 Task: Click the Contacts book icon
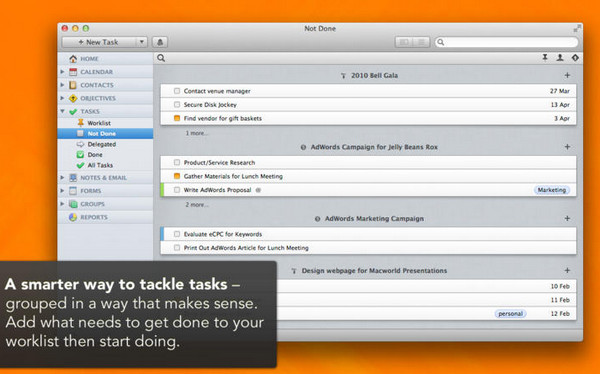[x=73, y=85]
